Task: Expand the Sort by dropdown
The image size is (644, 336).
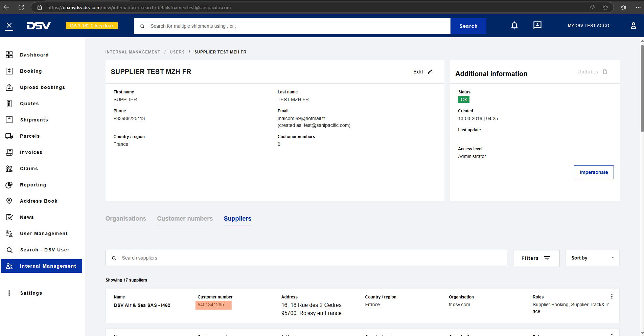Action: tap(592, 258)
